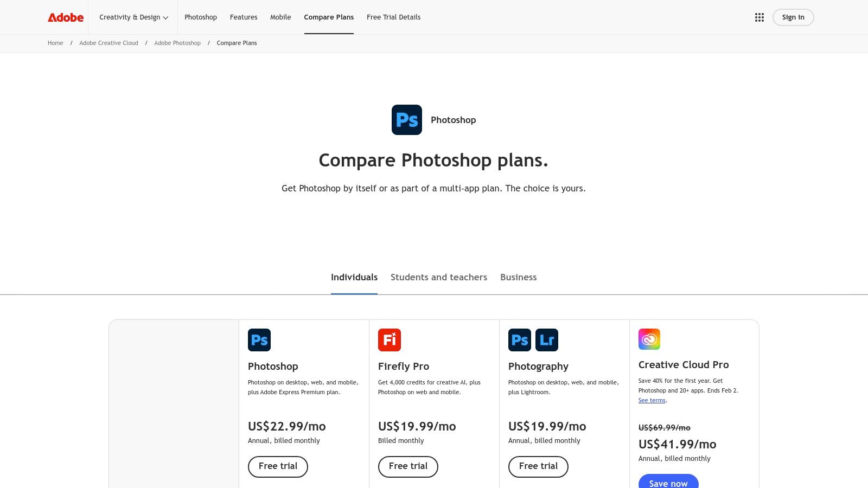Navigate to Adobe Creative Cloud via breadcrumb

pyautogui.click(x=108, y=43)
